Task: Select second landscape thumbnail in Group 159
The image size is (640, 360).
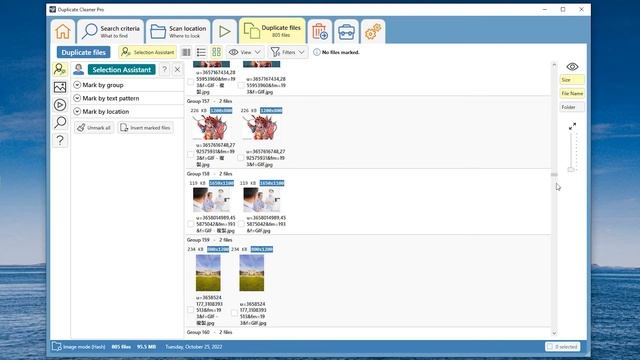Action: click(x=252, y=273)
